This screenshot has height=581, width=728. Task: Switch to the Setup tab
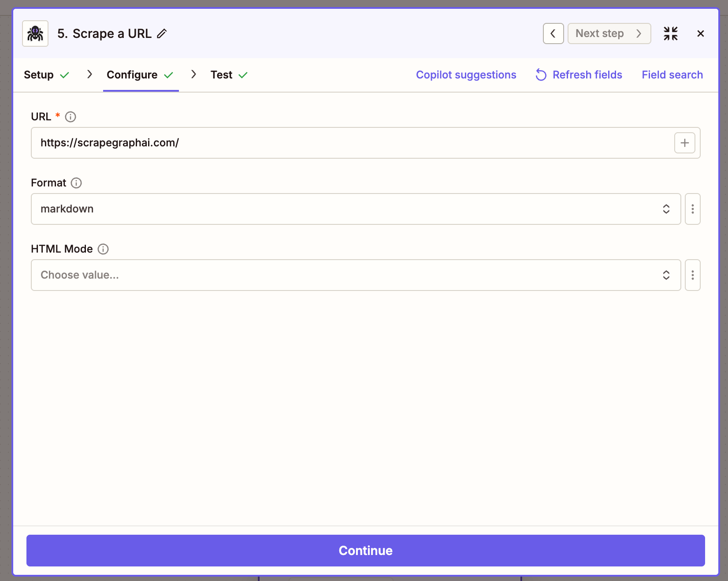46,75
